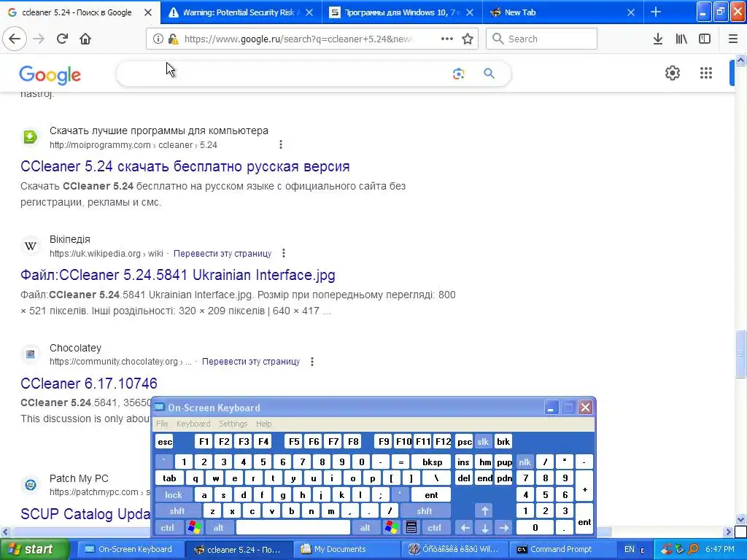Toggle the lock (caps lock) key
The image size is (747, 560).
pyautogui.click(x=174, y=495)
